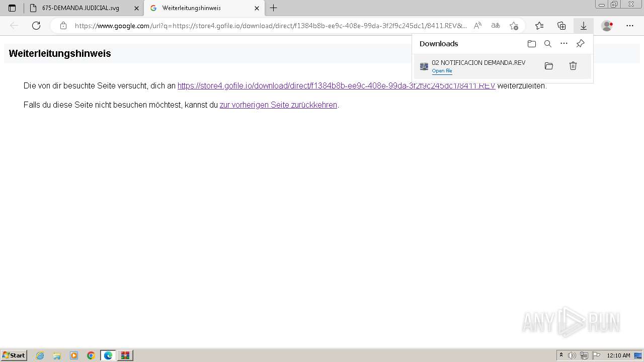Select the Weiterleitungshinweis page heading

(x=60, y=53)
